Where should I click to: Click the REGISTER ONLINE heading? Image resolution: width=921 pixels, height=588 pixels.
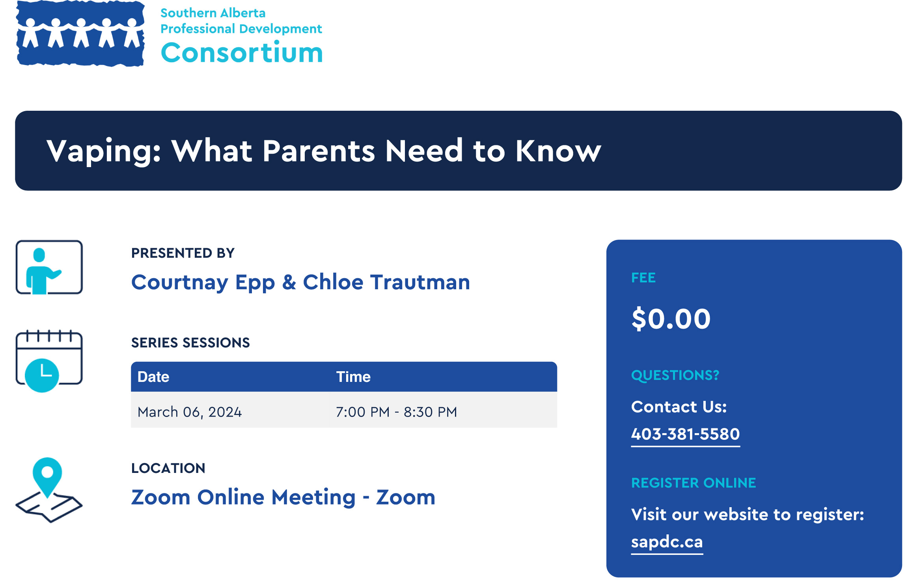[x=694, y=483]
